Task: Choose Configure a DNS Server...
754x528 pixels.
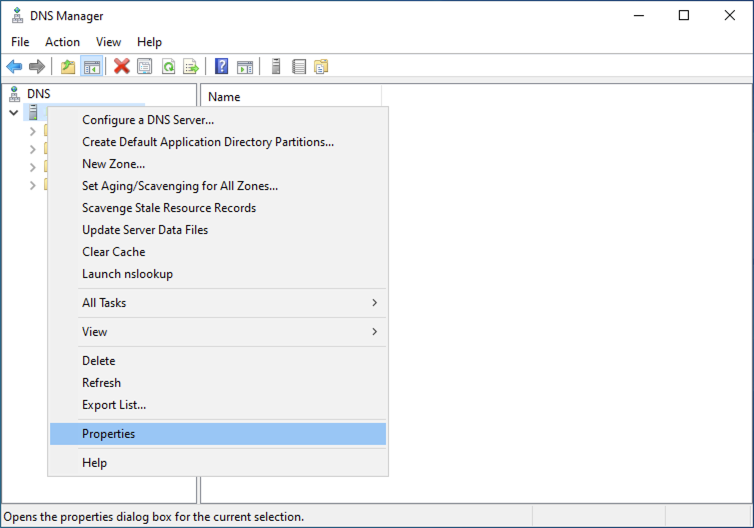Action: click(218, 120)
